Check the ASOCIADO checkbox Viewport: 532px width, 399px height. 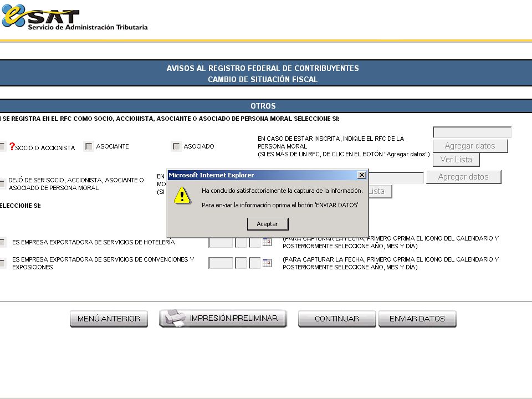point(176,146)
